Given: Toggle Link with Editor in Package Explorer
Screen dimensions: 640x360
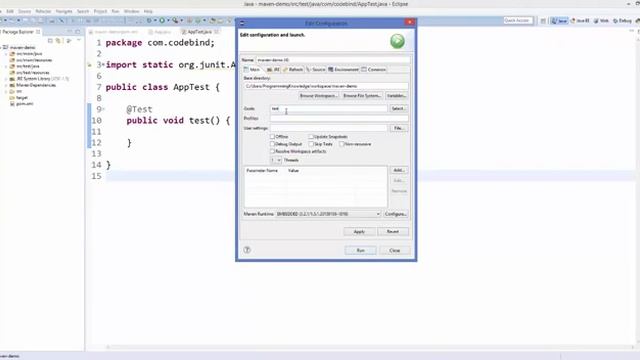Looking at the screenshot, I should point(58,41).
